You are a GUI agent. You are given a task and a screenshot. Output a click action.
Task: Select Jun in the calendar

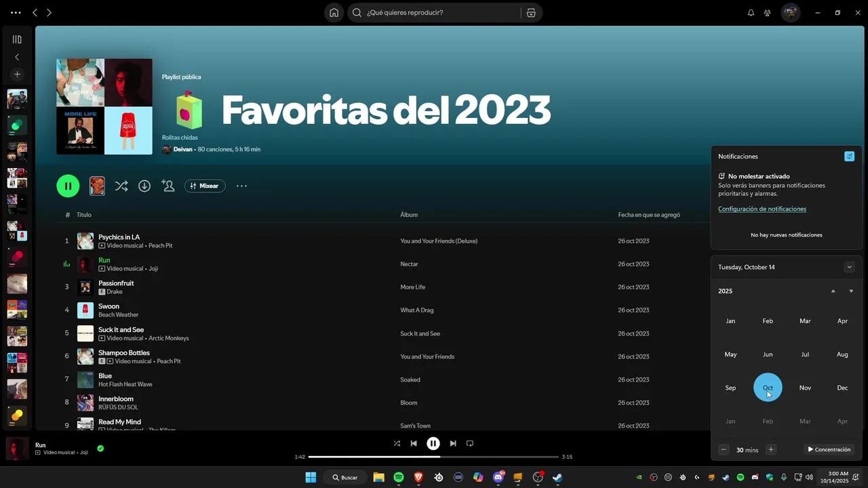pos(768,354)
